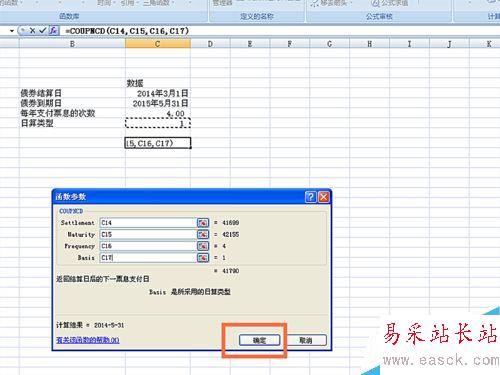This screenshot has width=500, height=375.
Task: Click the 数据 header cell
Action: [x=158, y=83]
